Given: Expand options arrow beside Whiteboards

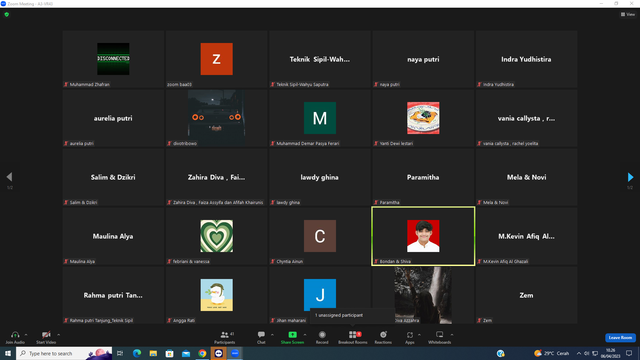Looking at the screenshot, I should coord(452,335).
